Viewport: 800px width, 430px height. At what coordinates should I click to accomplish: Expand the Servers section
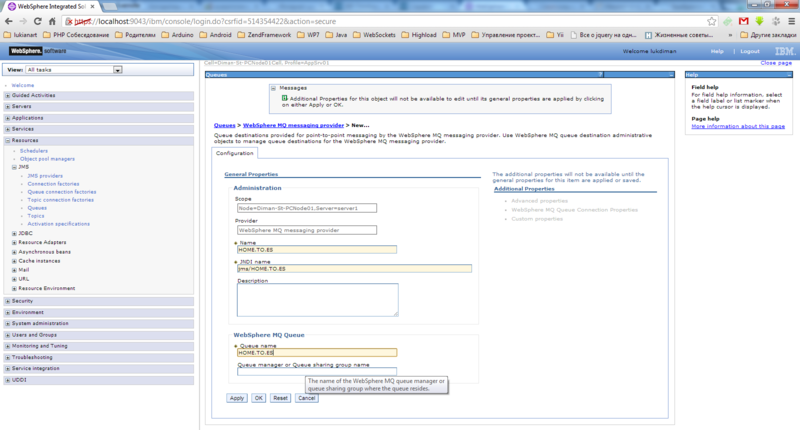tap(7, 107)
